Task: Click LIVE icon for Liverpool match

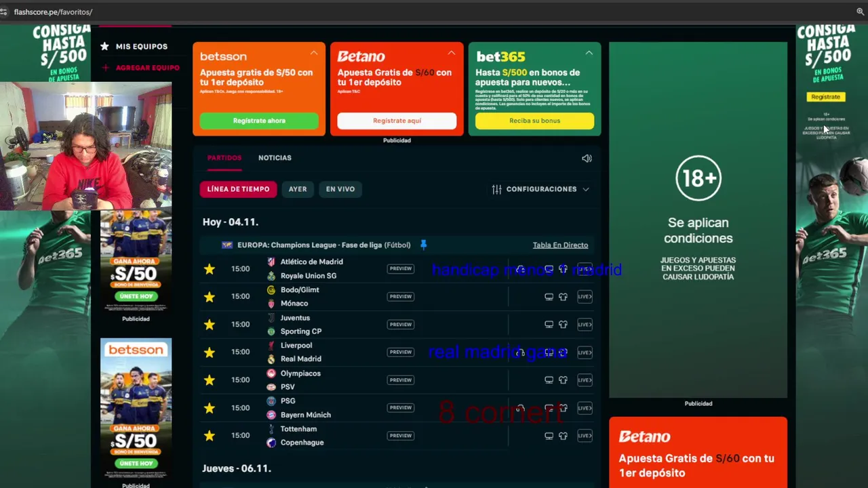Action: 585,352
